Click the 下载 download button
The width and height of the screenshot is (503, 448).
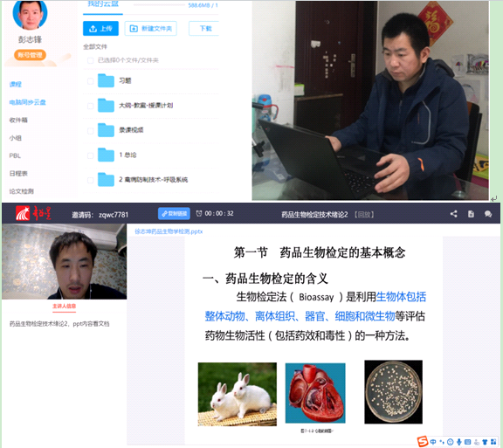pos(204,29)
